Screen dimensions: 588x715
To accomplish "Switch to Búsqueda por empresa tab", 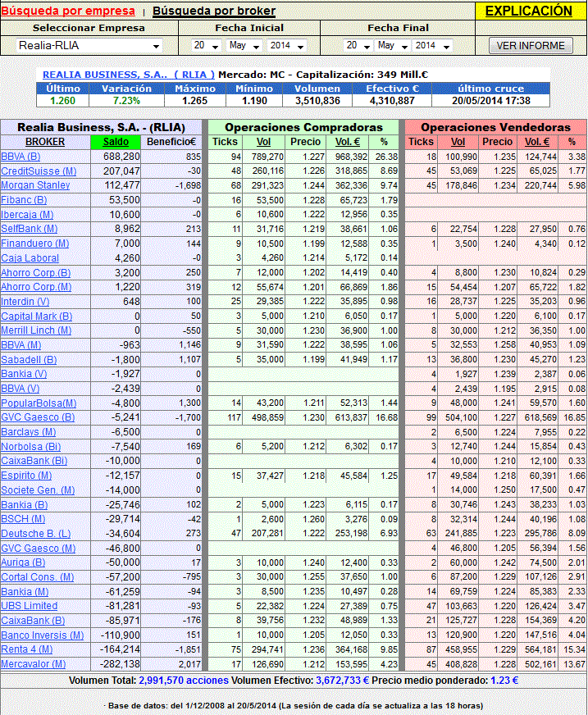I will (x=68, y=11).
